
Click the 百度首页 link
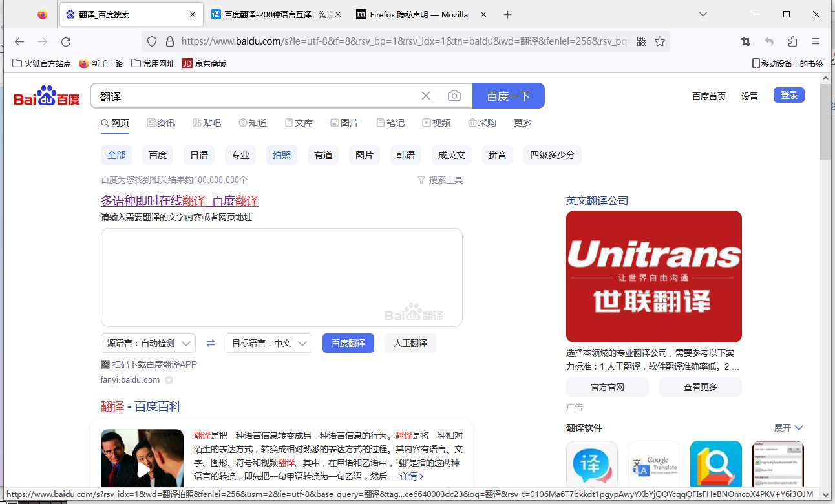tap(709, 96)
